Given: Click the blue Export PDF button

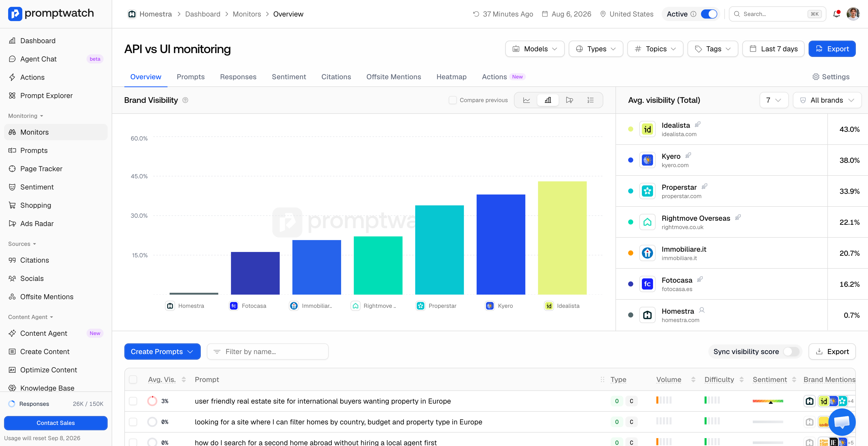Looking at the screenshot, I should [x=832, y=49].
